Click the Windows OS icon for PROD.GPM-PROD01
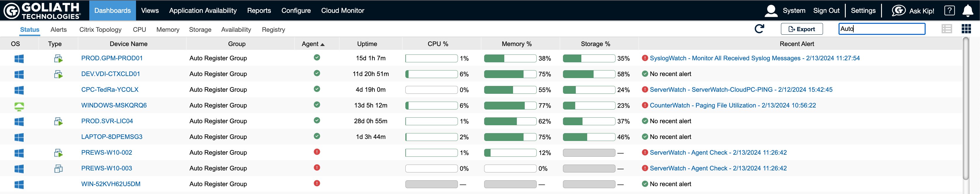Screen dimensions: 980x194 click(x=19, y=58)
